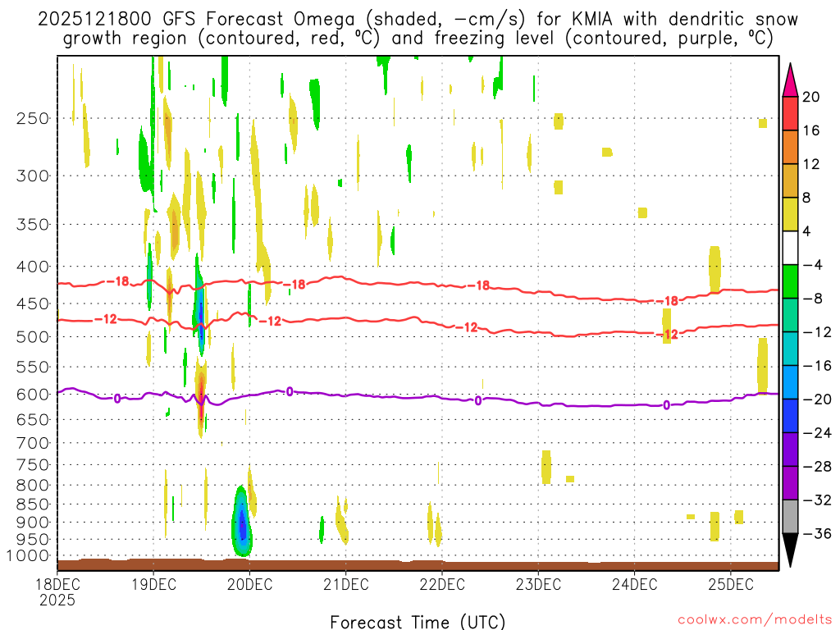Click the blue omega blob near 900 hPa
Image resolution: width=840 pixels, height=630 pixels.
pos(242,523)
